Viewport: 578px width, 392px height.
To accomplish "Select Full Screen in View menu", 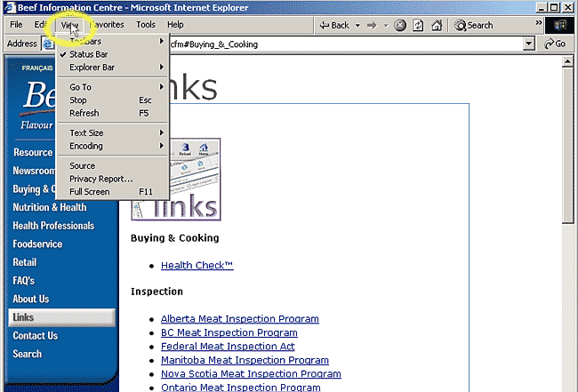I will pos(113,192).
